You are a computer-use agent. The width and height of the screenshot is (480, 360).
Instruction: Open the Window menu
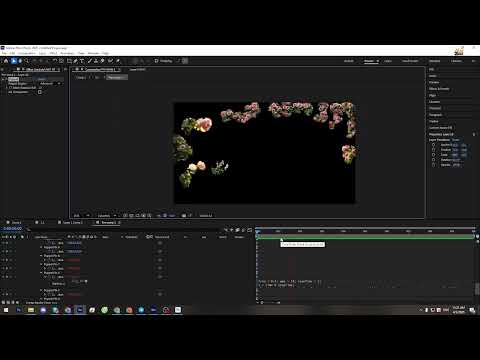pyautogui.click(x=93, y=53)
